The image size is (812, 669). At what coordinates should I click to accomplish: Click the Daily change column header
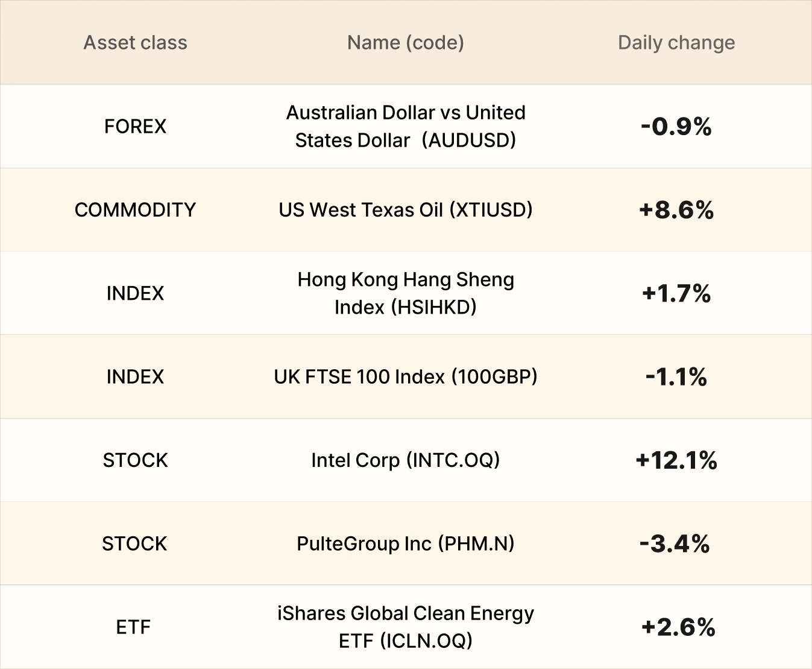click(x=676, y=43)
